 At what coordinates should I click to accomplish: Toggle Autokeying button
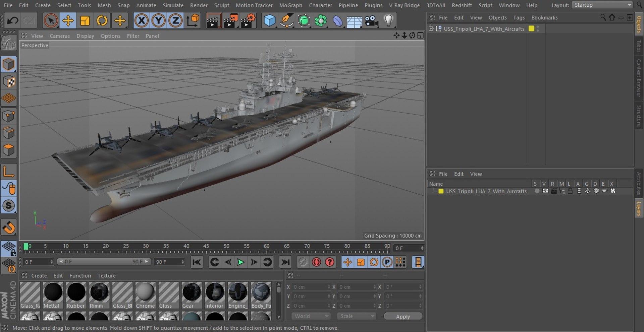click(316, 262)
